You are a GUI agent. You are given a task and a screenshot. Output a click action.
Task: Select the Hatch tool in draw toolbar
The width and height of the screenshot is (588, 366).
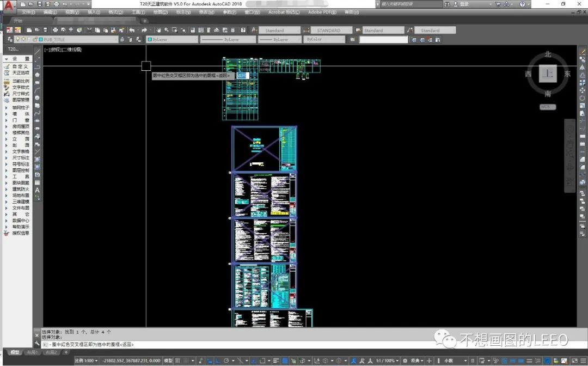point(37,160)
